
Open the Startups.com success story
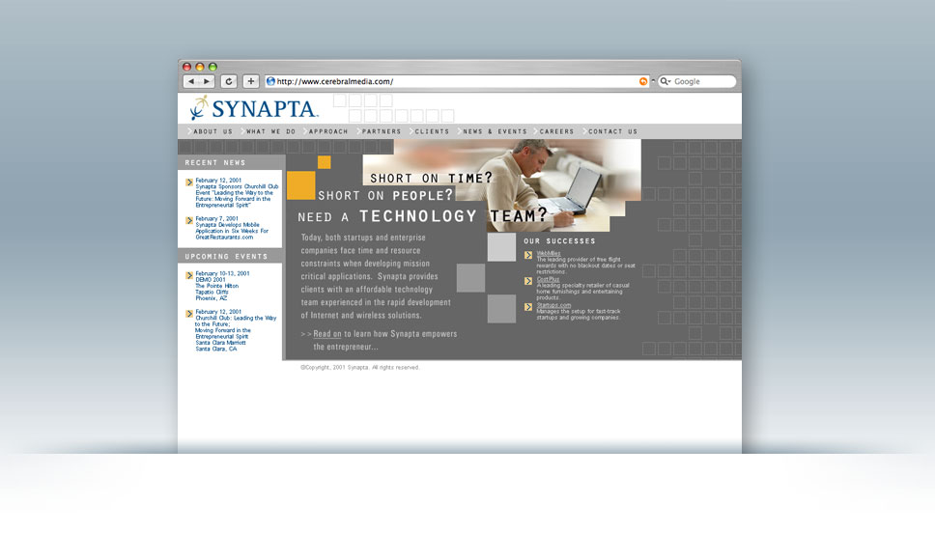(x=553, y=305)
